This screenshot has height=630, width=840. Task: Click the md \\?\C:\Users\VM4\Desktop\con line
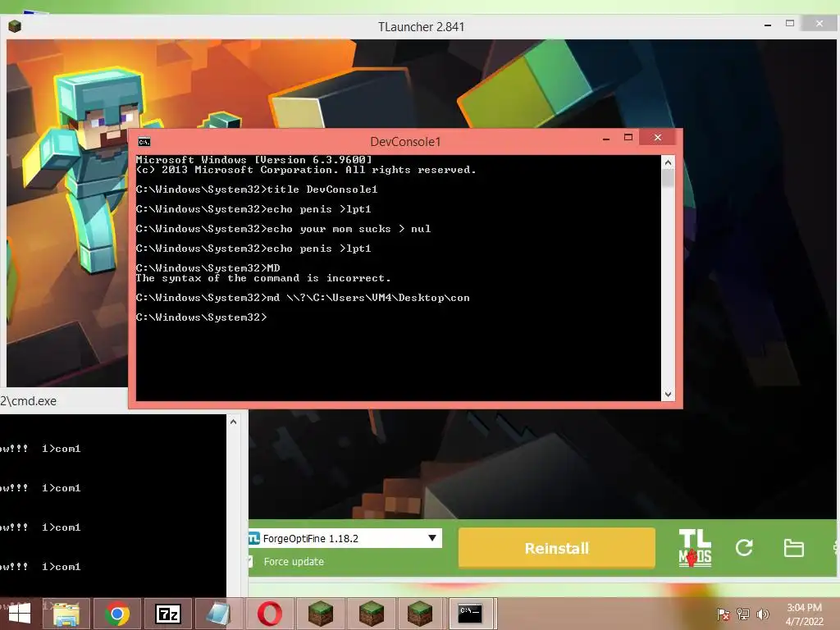(303, 298)
